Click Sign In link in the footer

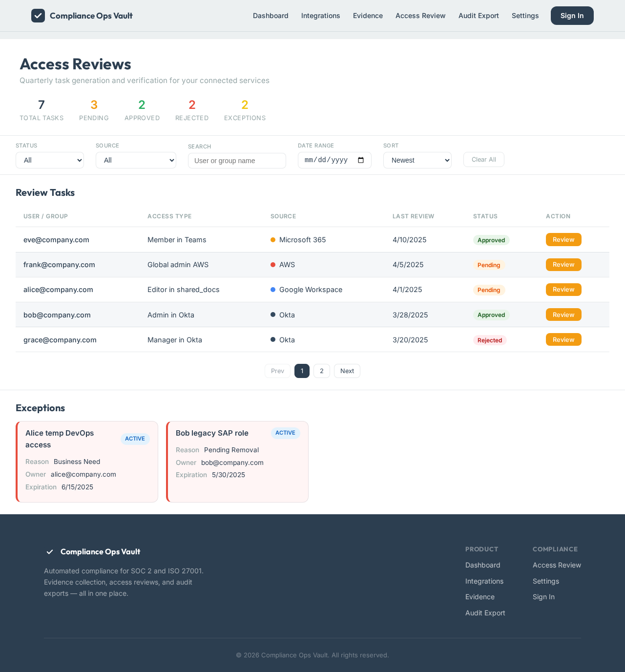tap(543, 597)
